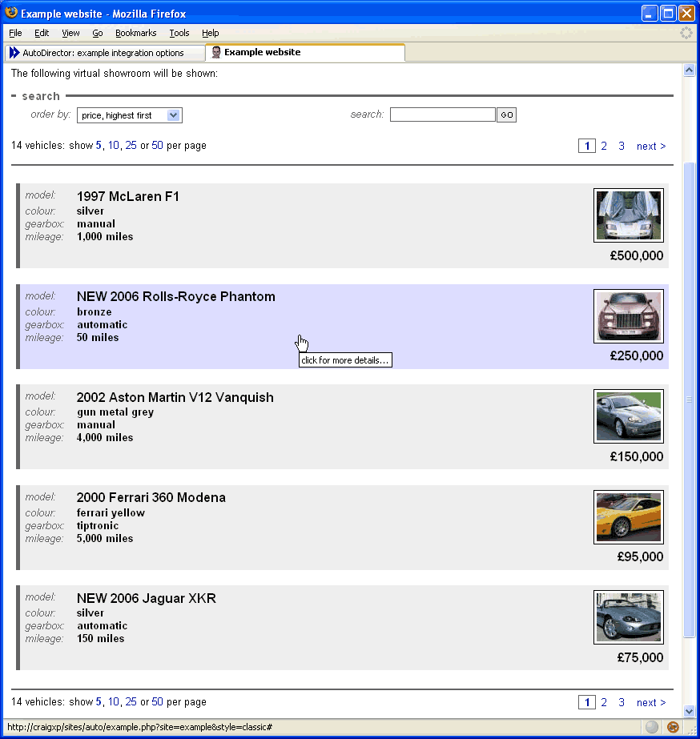The width and height of the screenshot is (700, 739).
Task: Click the scrollbar down arrow
Action: 689,711
